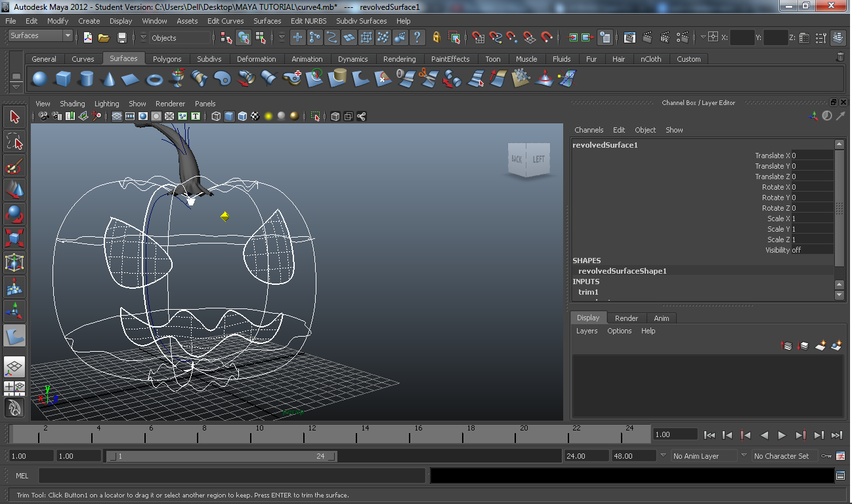Click the Save Scene floppy icon
Screen dimensions: 852x504
[x=121, y=37]
